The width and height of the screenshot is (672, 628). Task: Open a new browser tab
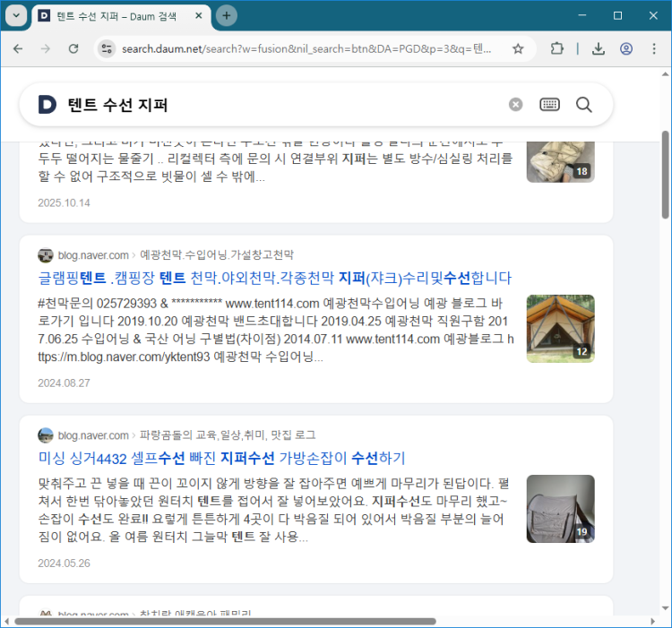(227, 16)
